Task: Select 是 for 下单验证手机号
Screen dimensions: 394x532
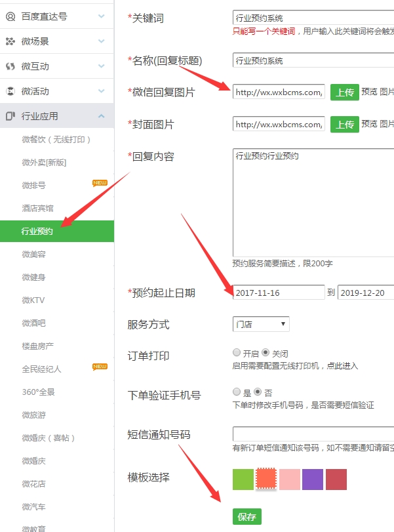Action: click(x=237, y=392)
